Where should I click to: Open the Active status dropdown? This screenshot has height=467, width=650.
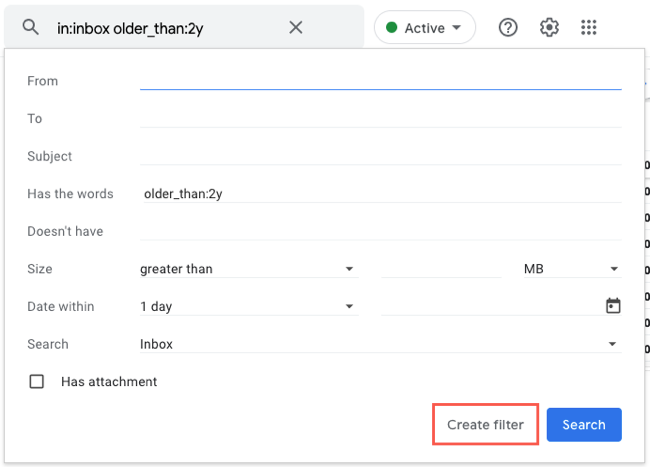(x=424, y=28)
